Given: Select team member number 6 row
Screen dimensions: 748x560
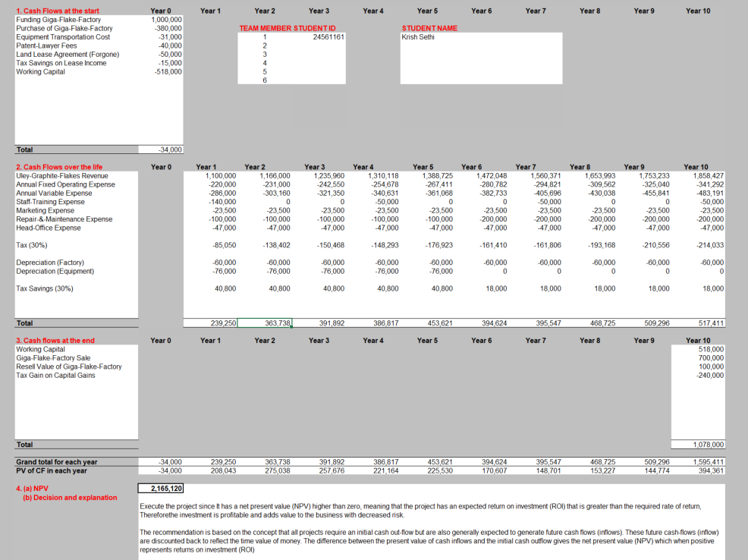Looking at the screenshot, I should (265, 80).
